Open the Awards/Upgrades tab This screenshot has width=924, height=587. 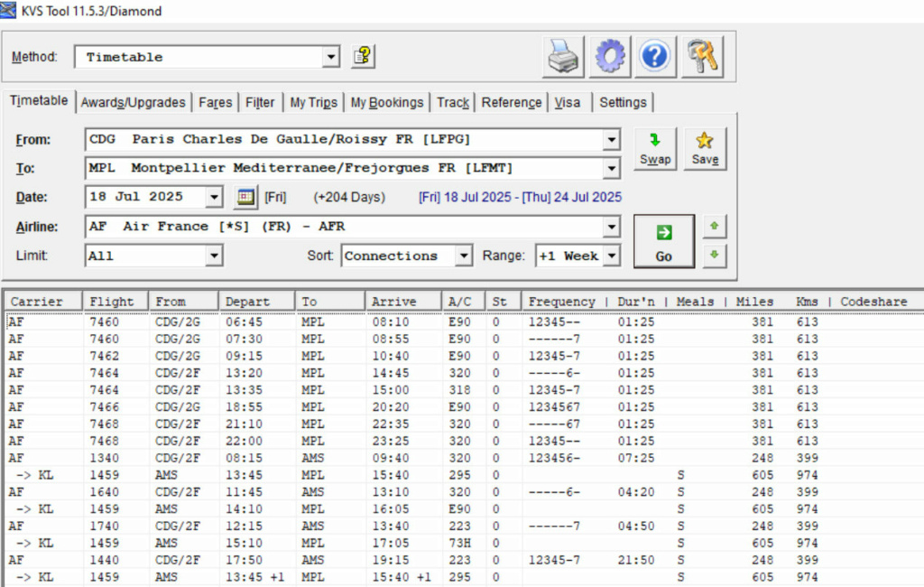pyautogui.click(x=134, y=103)
